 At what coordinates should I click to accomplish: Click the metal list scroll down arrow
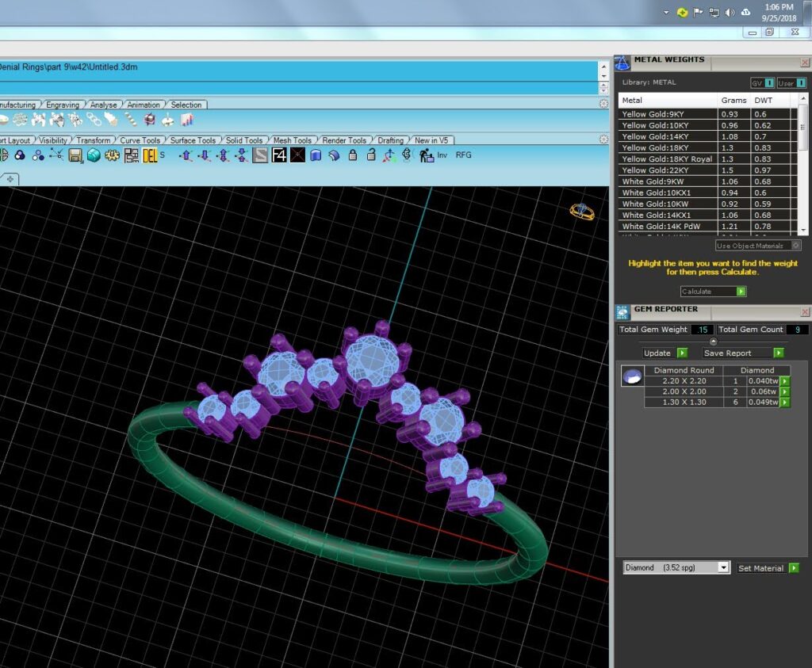click(802, 230)
